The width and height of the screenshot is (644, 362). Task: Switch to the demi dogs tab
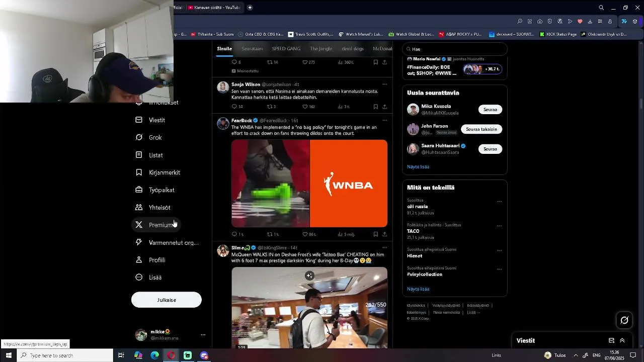click(353, 49)
